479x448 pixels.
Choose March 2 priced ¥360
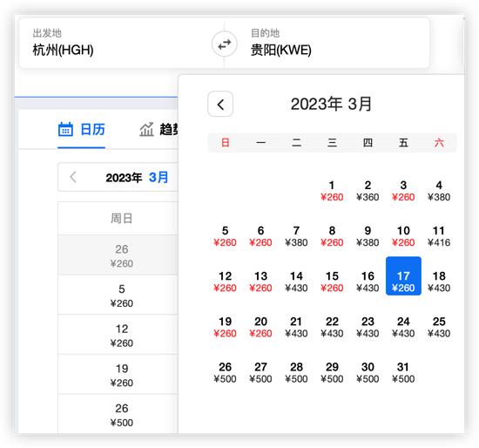coord(368,191)
